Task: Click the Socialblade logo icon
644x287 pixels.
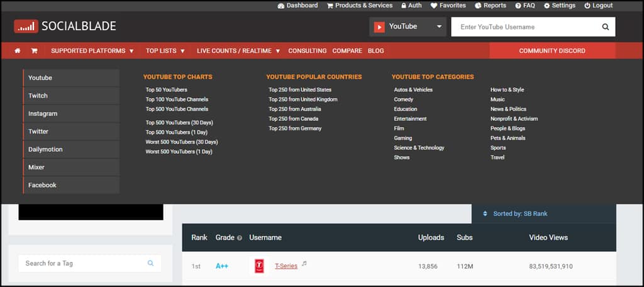Action: click(26, 26)
